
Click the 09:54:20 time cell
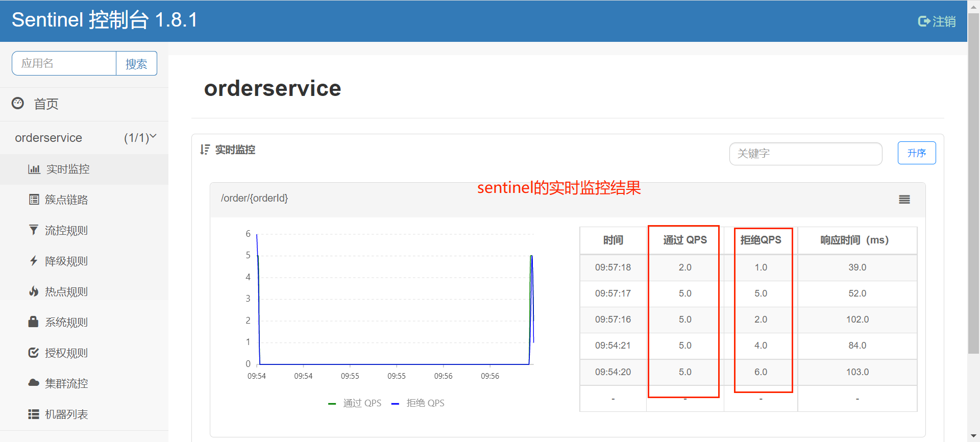(x=613, y=372)
